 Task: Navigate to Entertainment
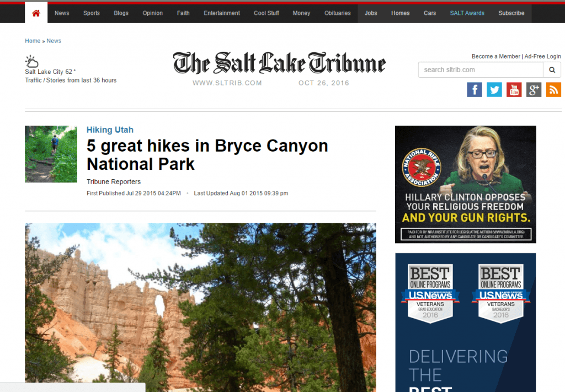click(222, 13)
